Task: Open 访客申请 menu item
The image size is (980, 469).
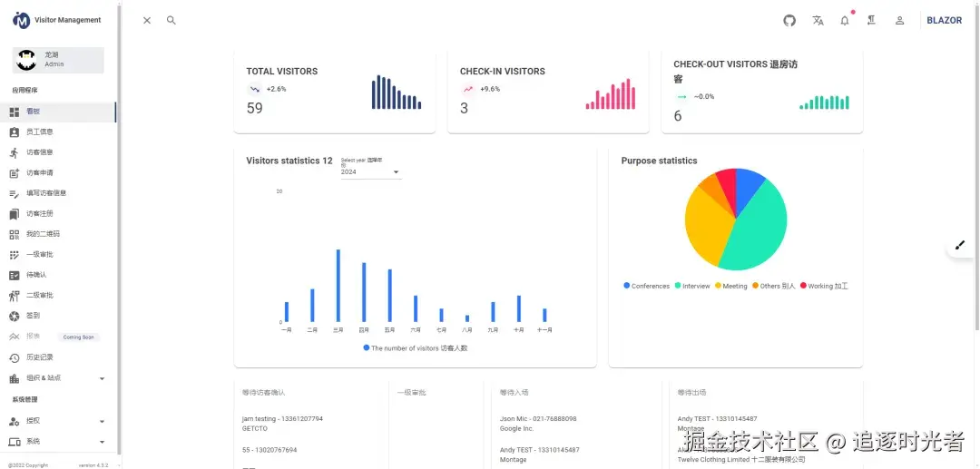Action: pyautogui.click(x=58, y=173)
